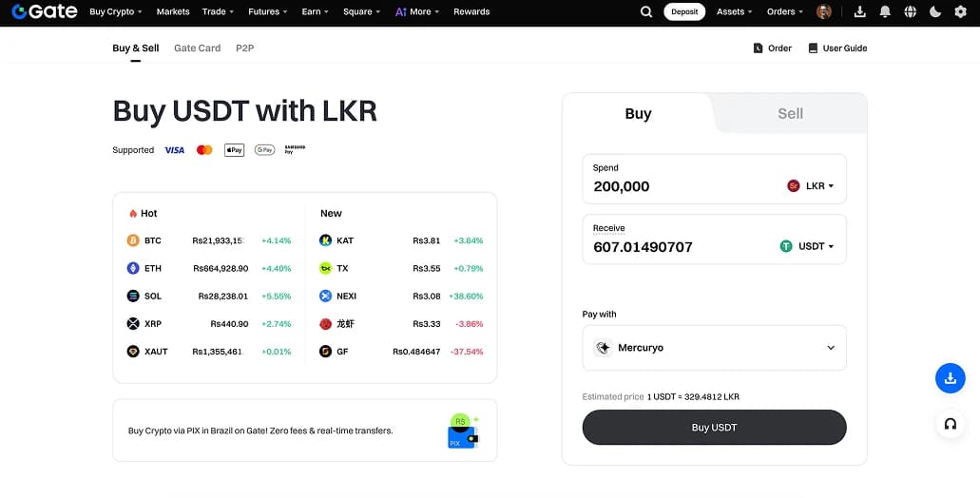The width and height of the screenshot is (980, 498).
Task: Expand the USDT receive currency dropdown
Action: (x=807, y=246)
